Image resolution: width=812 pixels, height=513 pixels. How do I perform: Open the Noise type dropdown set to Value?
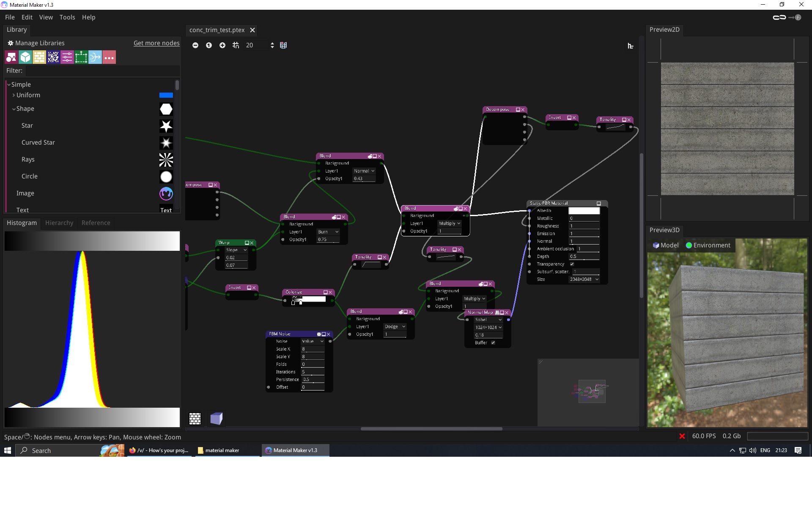[312, 341]
